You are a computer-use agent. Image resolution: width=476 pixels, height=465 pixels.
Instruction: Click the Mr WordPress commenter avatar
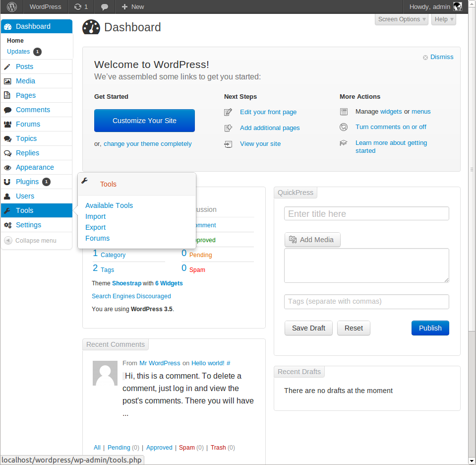[105, 373]
